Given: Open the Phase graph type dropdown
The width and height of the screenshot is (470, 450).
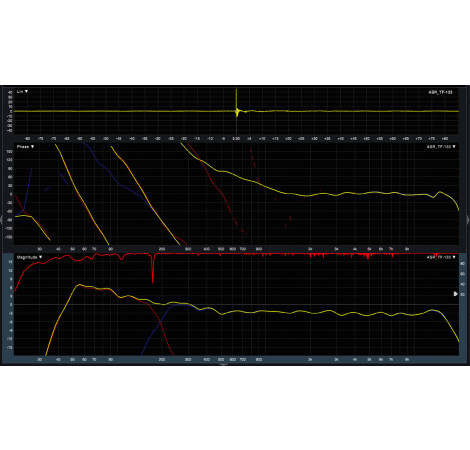Looking at the screenshot, I should point(25,147).
